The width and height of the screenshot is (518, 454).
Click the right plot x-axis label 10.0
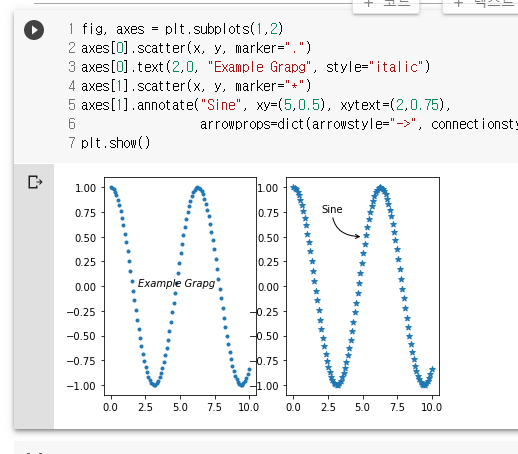pos(431,407)
